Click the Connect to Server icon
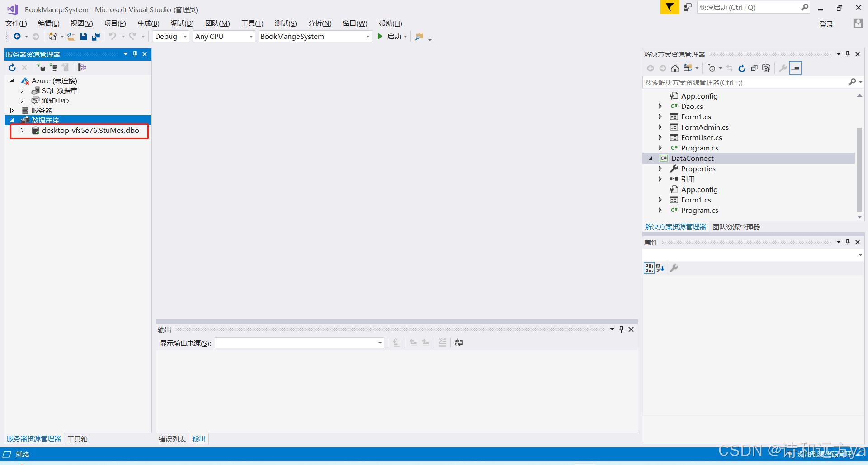This screenshot has height=465, width=868. click(x=53, y=68)
